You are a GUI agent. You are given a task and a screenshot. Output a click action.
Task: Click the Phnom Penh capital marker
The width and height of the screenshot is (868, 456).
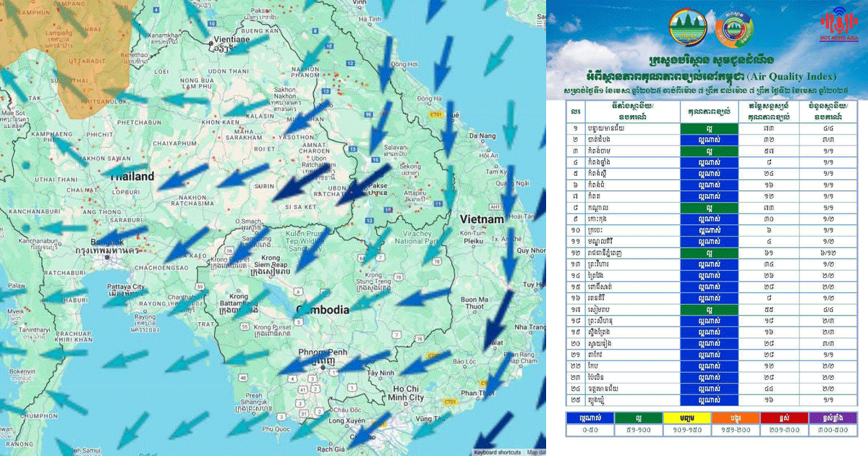click(x=322, y=368)
